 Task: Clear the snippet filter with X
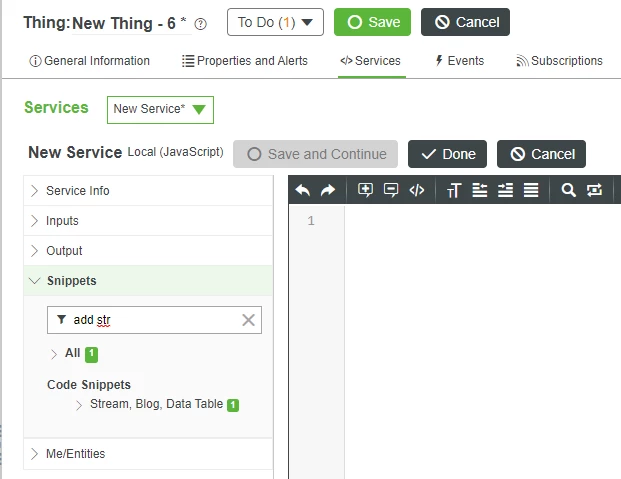(248, 320)
